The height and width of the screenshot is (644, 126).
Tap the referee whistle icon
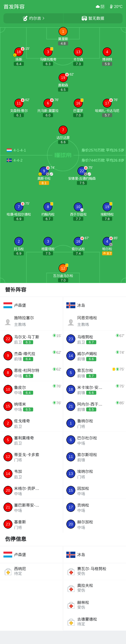coord(25,18)
